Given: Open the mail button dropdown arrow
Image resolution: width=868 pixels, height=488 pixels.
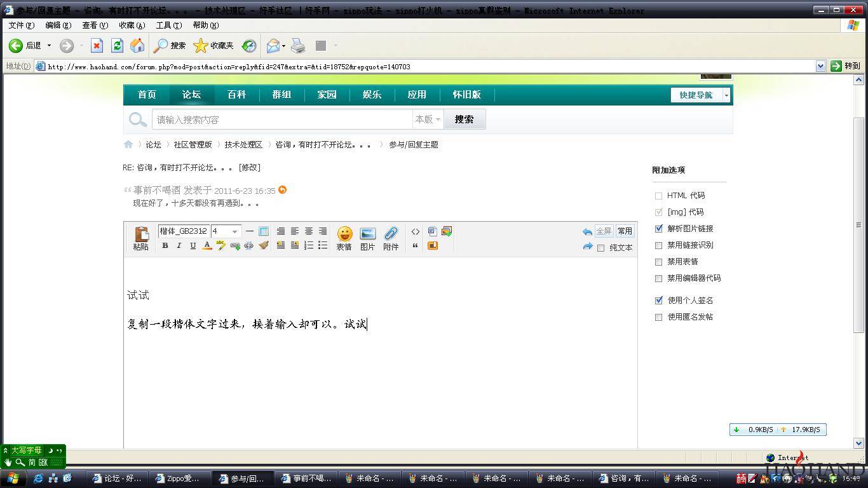Looking at the screenshot, I should (x=283, y=46).
